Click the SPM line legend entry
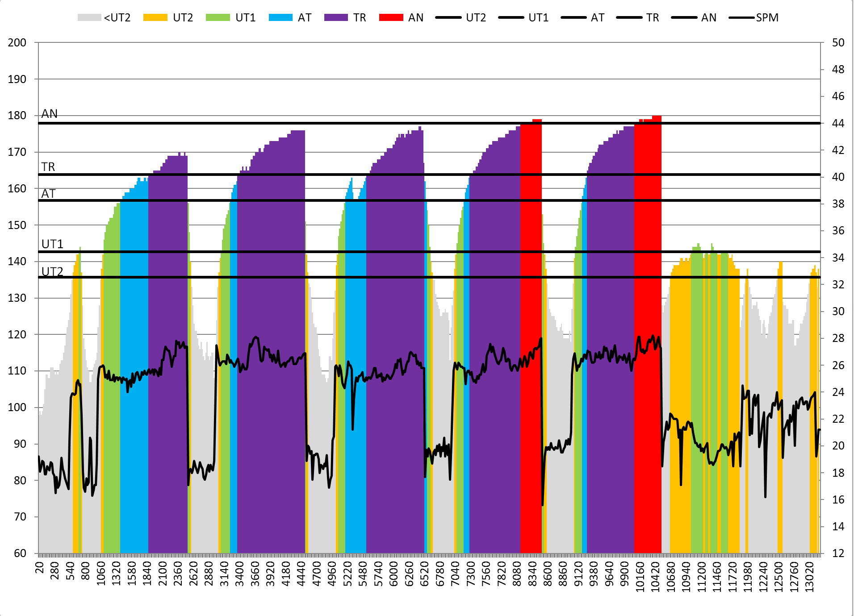The height and width of the screenshot is (616, 854). pos(754,18)
